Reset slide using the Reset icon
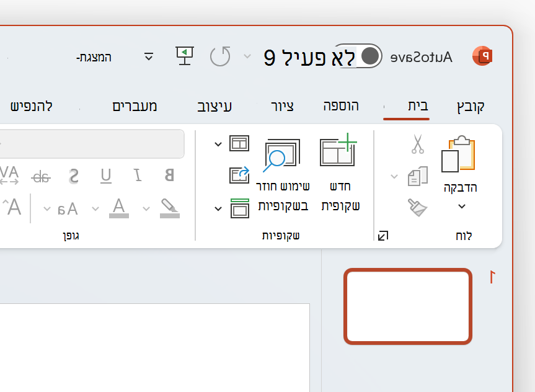Viewport: 535px width, 392px height. pyautogui.click(x=239, y=175)
